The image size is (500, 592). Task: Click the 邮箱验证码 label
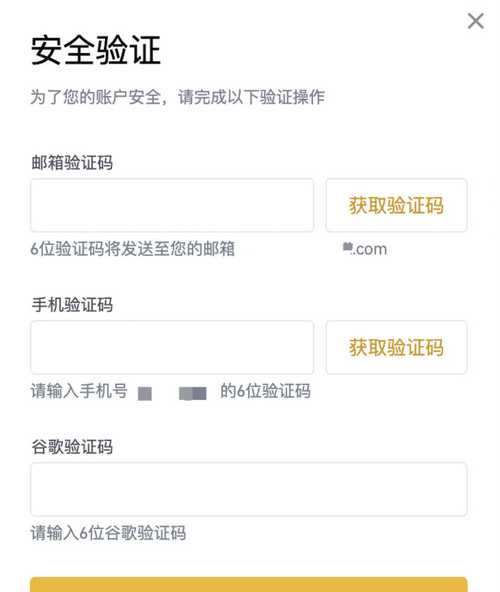(x=72, y=162)
